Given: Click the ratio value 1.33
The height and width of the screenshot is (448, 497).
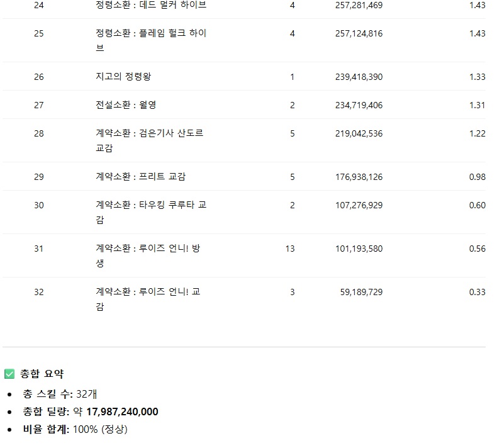Looking at the screenshot, I should pyautogui.click(x=477, y=77).
